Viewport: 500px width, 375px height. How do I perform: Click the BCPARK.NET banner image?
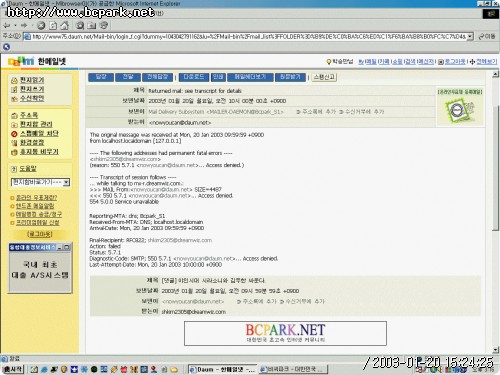[285, 333]
